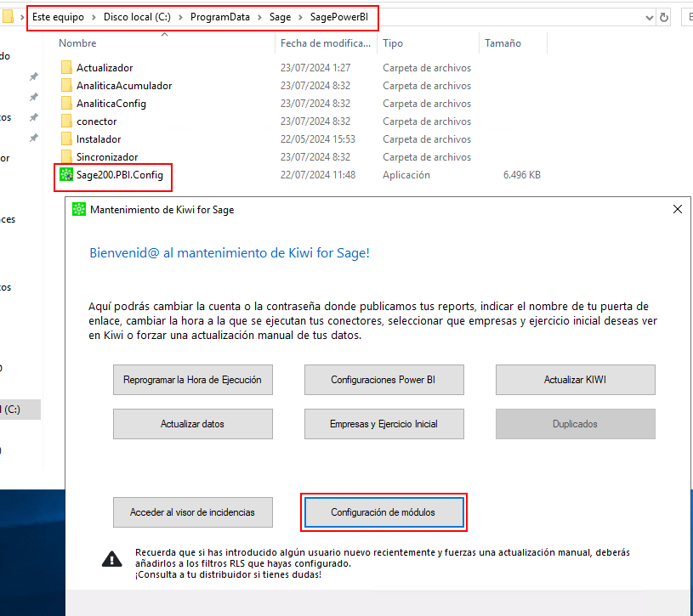Expand chevron before Este equipo breadcrumb

point(22,17)
